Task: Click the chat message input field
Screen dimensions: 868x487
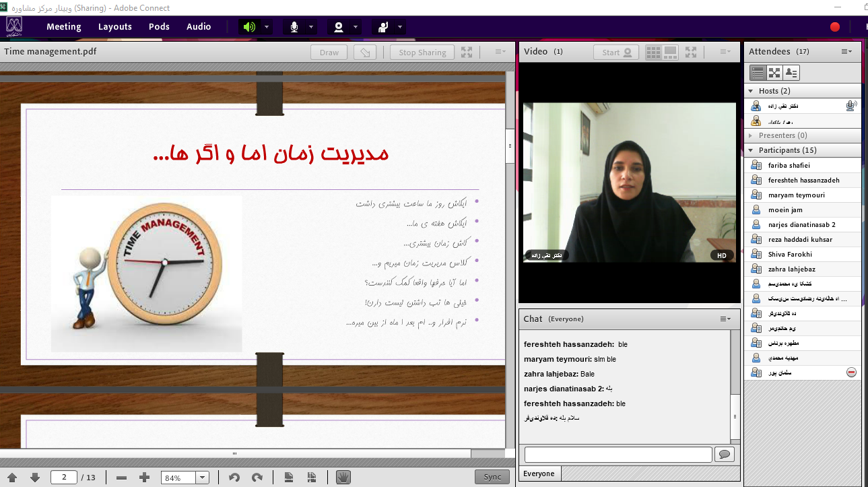Action: (x=617, y=455)
